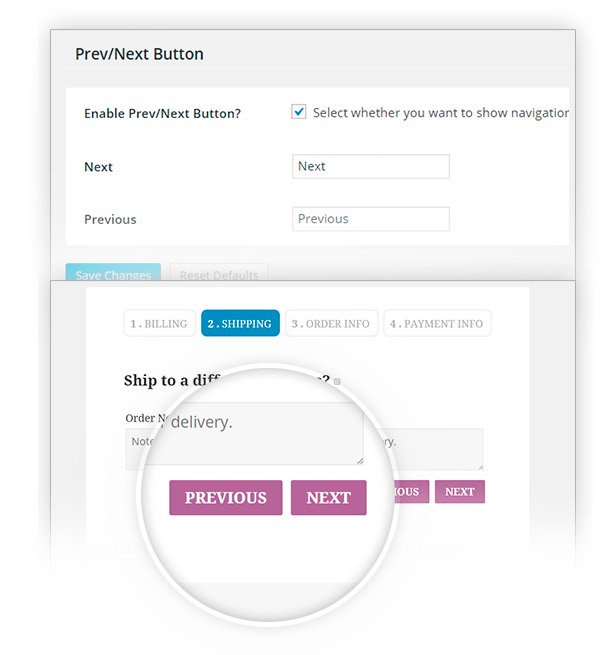Click the input field containing "Next"
The height and width of the screenshot is (655, 600).
coord(371,167)
